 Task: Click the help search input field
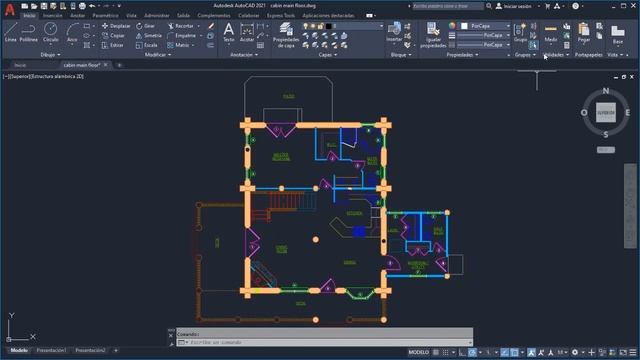click(448, 6)
